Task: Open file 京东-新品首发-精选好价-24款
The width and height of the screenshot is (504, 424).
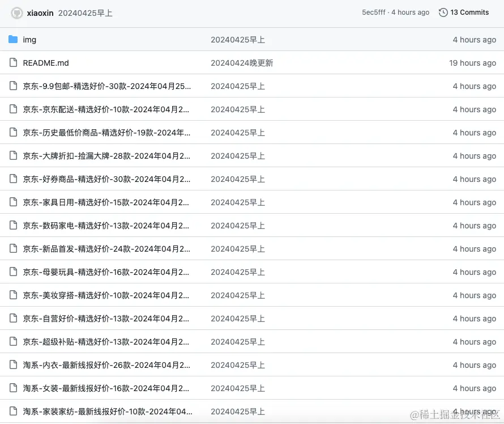Action: (x=106, y=249)
